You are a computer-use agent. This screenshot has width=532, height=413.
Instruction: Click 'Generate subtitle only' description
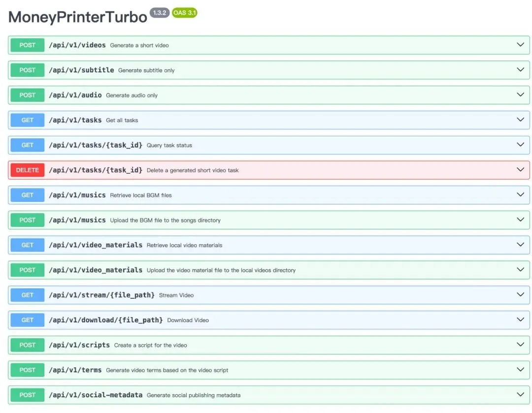click(x=146, y=70)
